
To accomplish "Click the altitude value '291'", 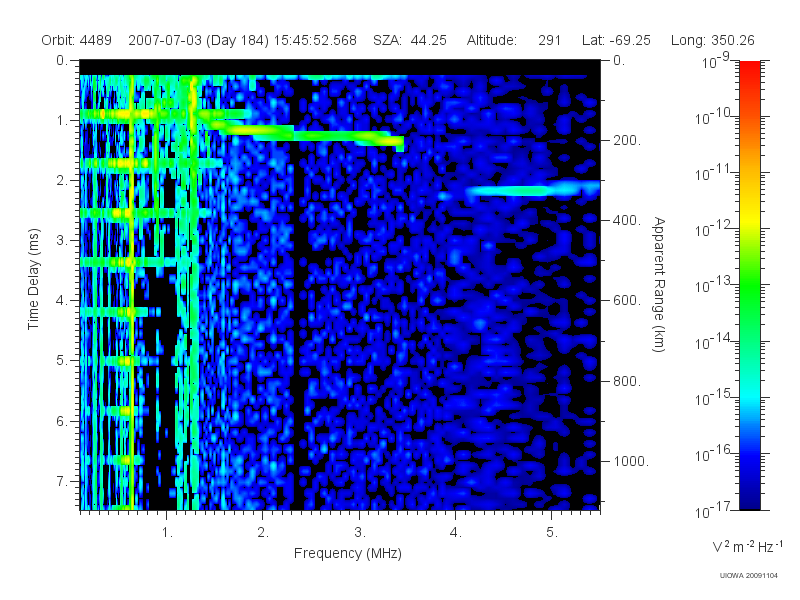I will tap(549, 40).
